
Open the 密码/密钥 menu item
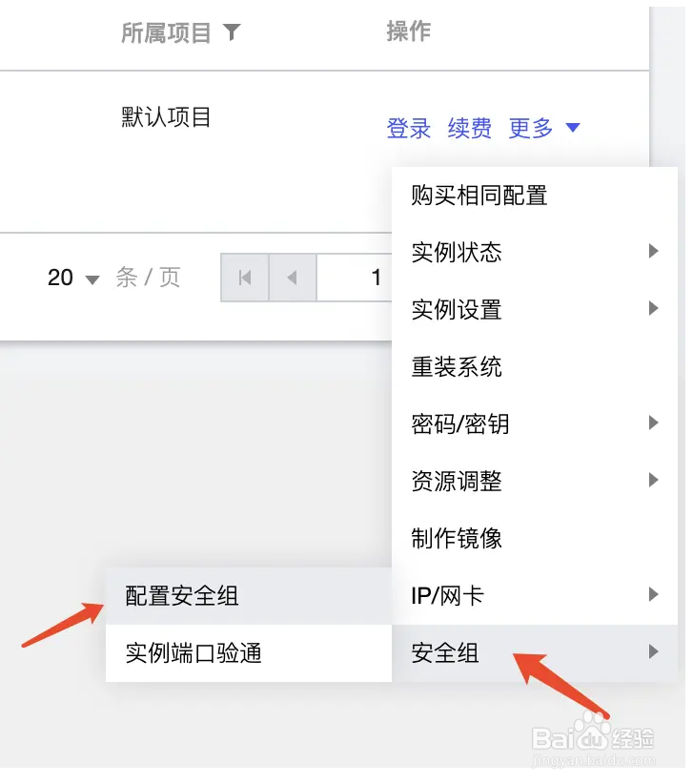click(535, 424)
